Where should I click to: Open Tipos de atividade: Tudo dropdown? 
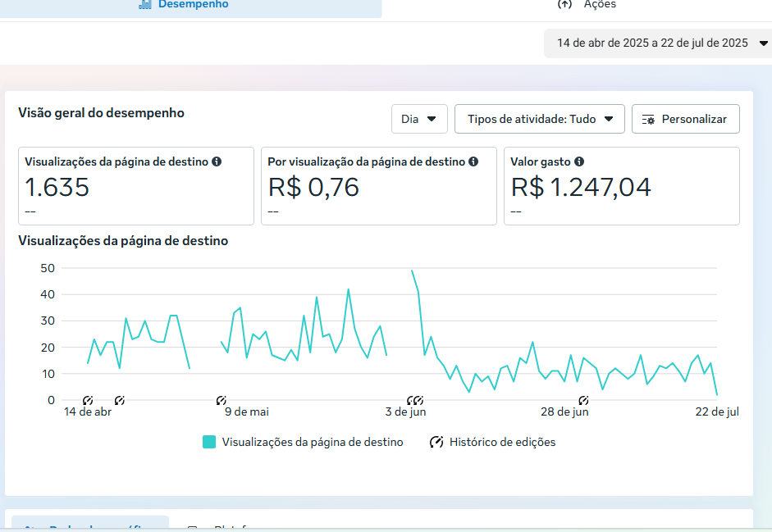point(540,119)
